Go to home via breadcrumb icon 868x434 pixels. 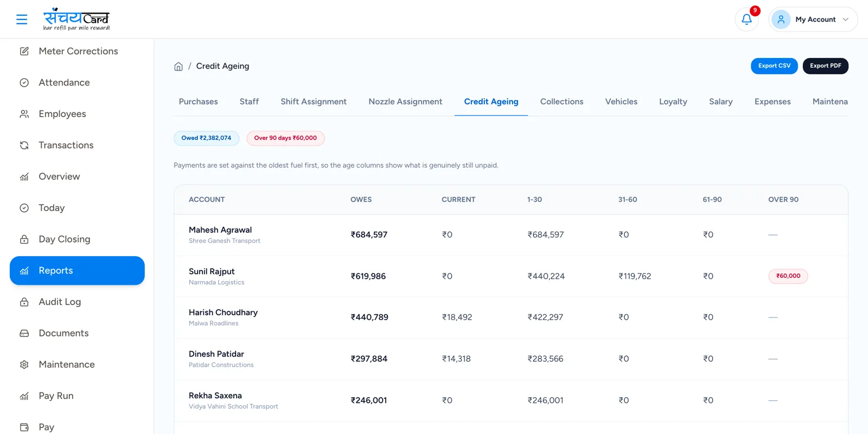pos(178,66)
